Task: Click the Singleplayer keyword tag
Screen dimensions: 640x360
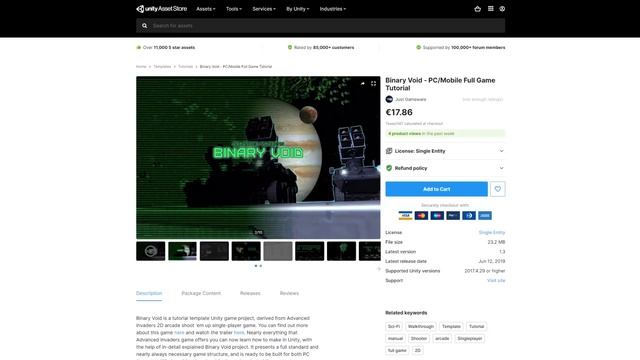Action: (x=470, y=338)
